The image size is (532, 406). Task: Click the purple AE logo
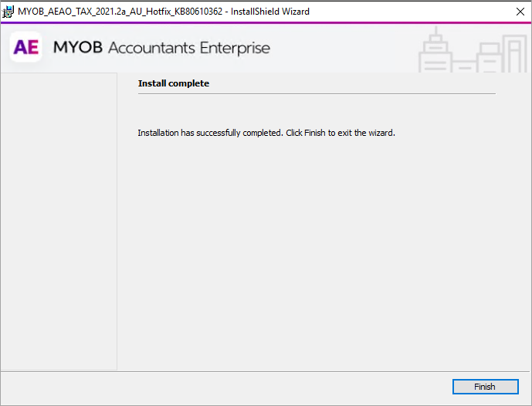click(25, 48)
